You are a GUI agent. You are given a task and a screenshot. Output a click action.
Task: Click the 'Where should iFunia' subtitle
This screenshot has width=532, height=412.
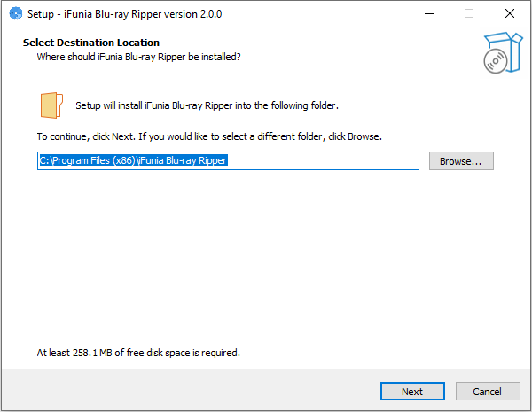pos(138,57)
